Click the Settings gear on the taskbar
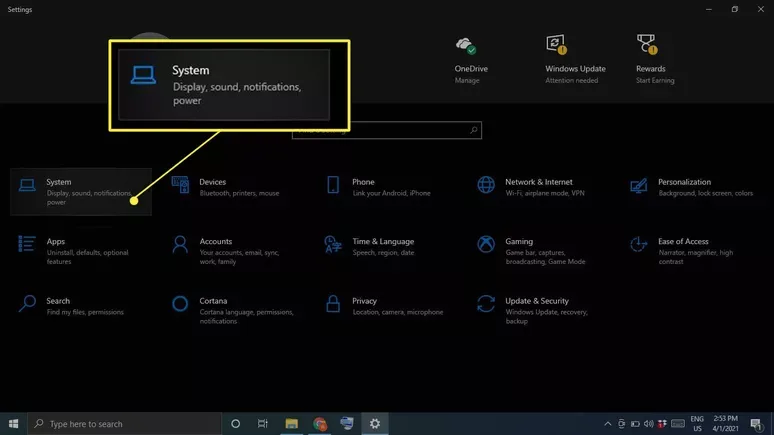 [375, 424]
